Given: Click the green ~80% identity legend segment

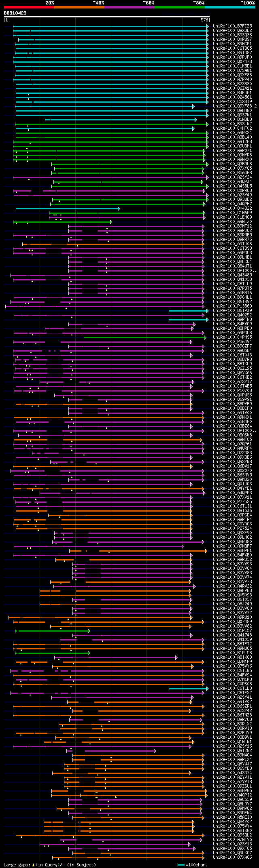Looking at the screenshot, I should point(180,7).
